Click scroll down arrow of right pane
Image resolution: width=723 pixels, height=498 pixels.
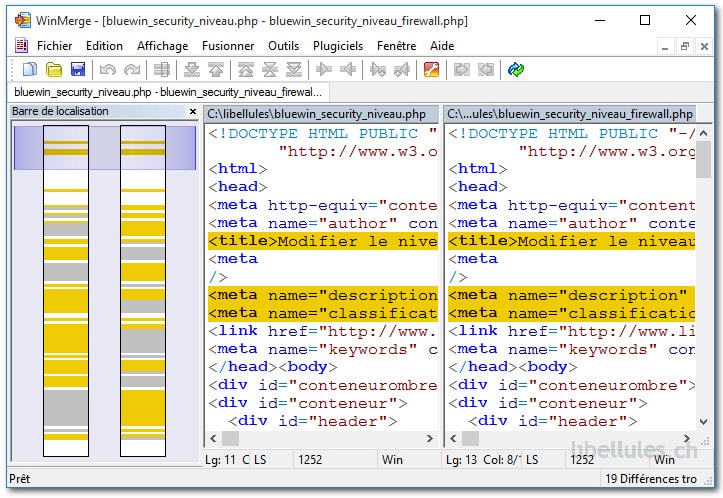(703, 421)
